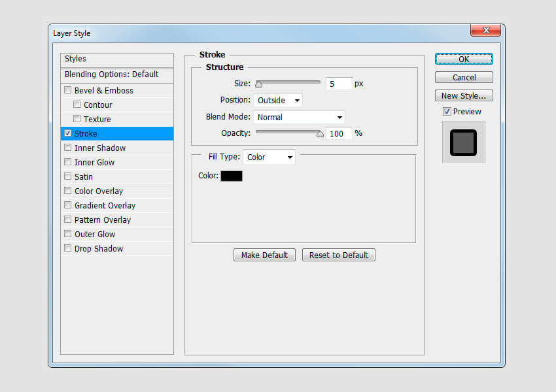This screenshot has height=392, width=556.
Task: Click the Make Default button
Action: point(264,255)
